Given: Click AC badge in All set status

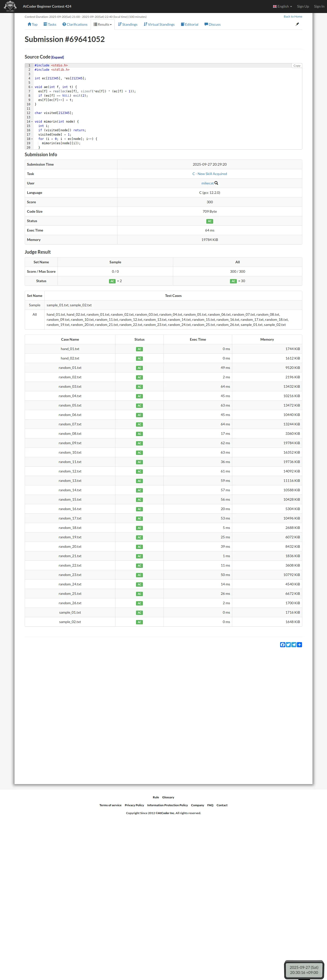Looking at the screenshot, I should click(x=233, y=281).
